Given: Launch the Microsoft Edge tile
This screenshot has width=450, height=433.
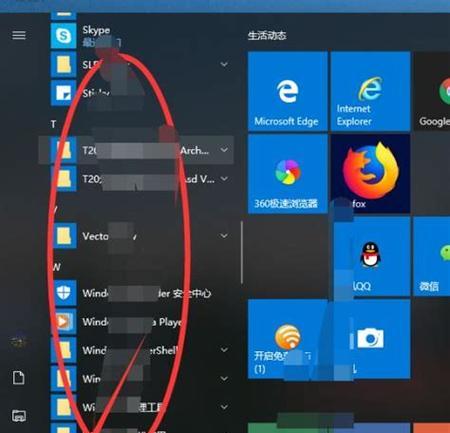Looking at the screenshot, I should click(x=288, y=91).
